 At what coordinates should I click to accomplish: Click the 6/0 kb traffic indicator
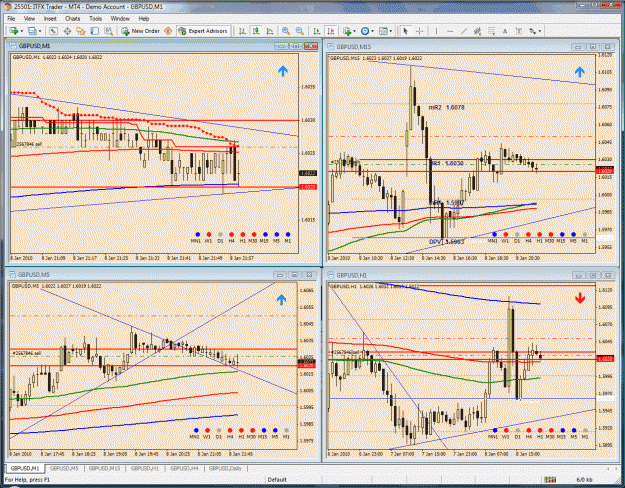(584, 480)
